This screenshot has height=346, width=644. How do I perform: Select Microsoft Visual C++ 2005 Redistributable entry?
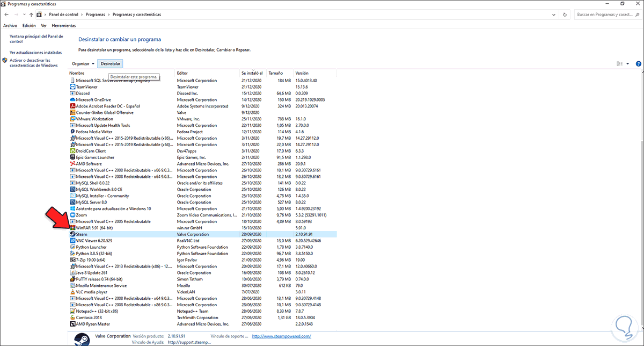[203, 221]
